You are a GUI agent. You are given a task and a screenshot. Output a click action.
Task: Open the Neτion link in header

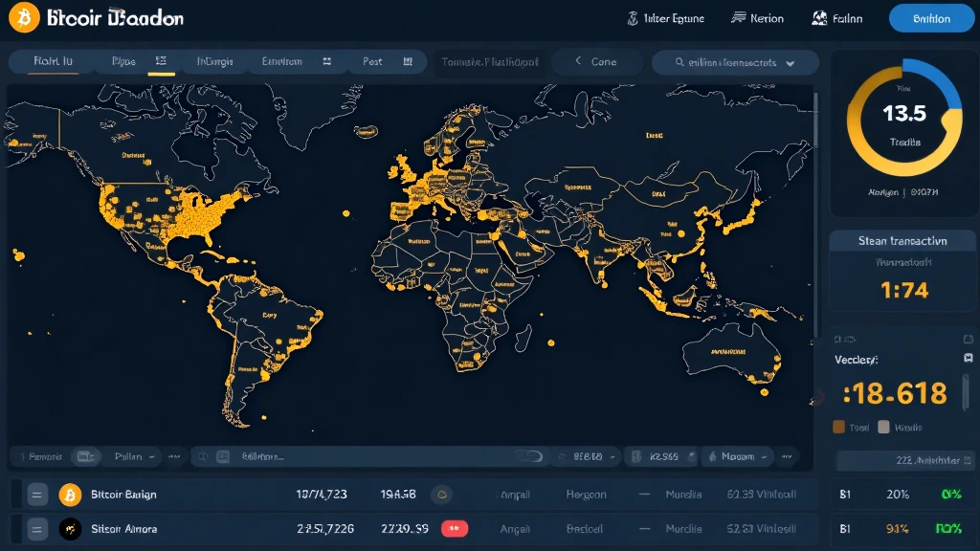[767, 19]
